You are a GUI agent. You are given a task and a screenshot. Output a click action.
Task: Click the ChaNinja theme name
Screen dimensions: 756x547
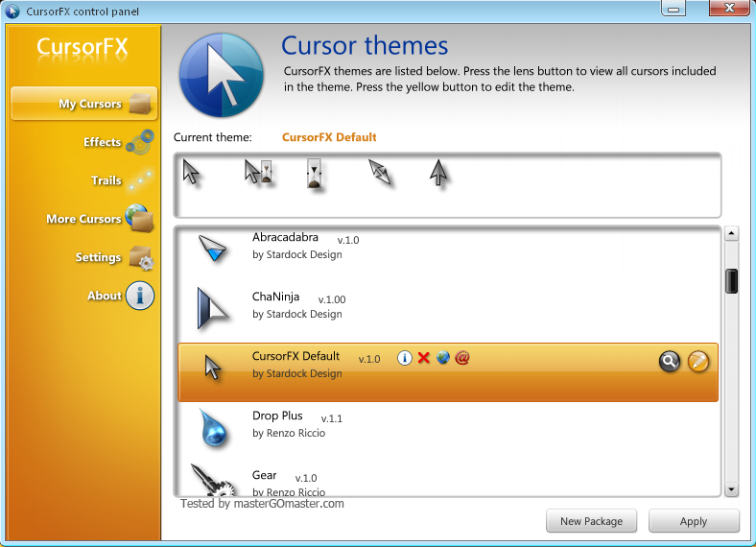point(275,297)
